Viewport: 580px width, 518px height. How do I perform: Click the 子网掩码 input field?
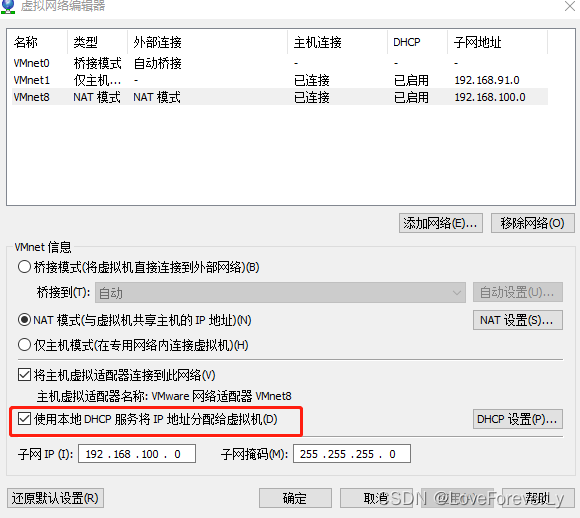point(352,454)
